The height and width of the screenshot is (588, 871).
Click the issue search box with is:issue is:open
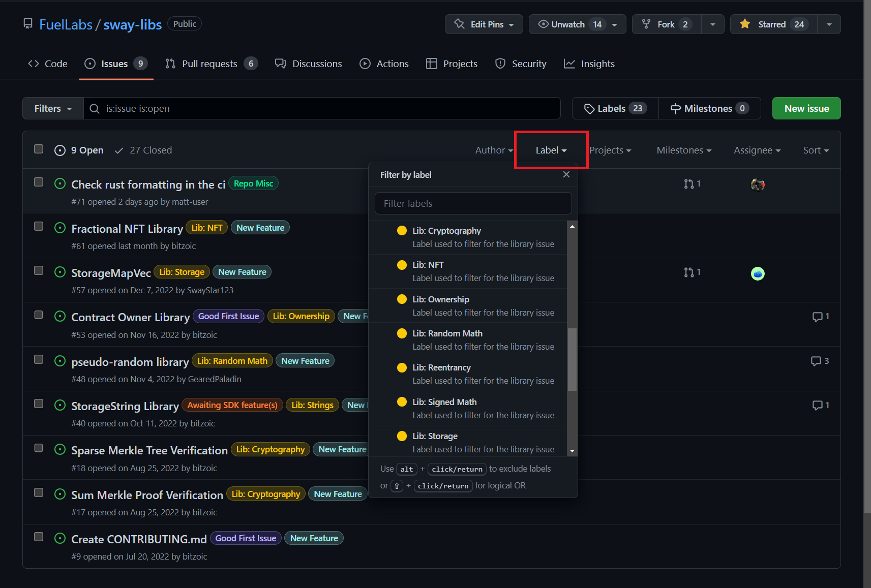click(x=322, y=108)
